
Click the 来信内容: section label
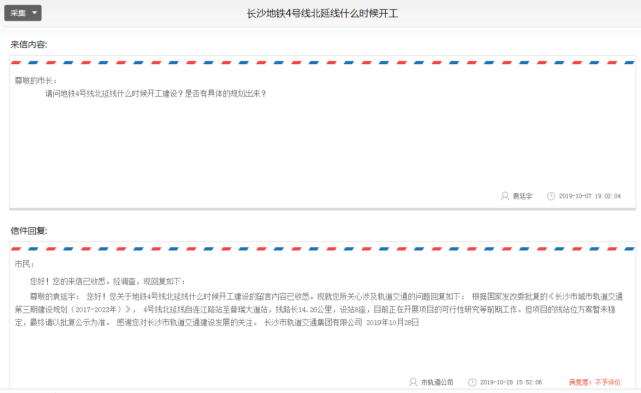tap(29, 45)
